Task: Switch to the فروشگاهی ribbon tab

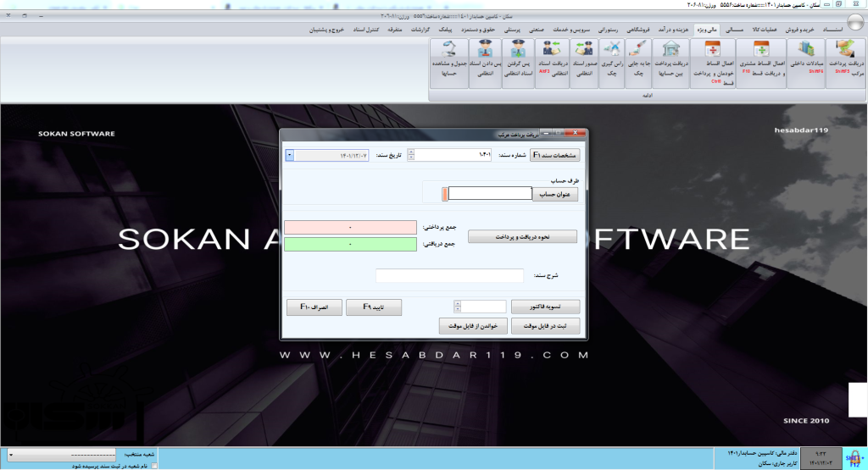Action: 638,30
